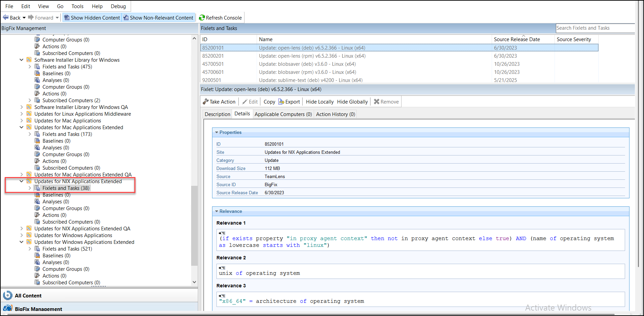This screenshot has width=644, height=316.
Task: Click the site icon for Updates for Mac Applications Extended
Action: pos(29,127)
